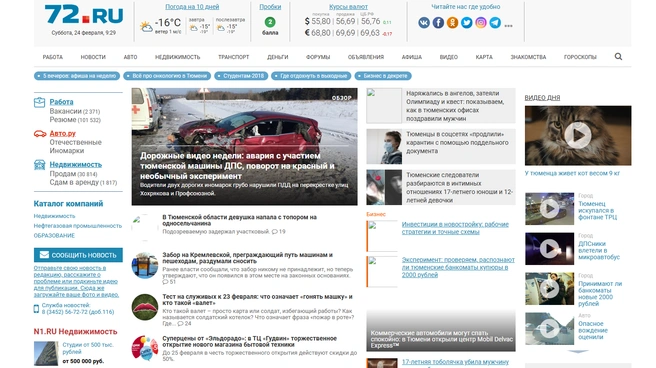Play the Опасное вождение video
The height and width of the screenshot is (368, 656).
coord(549,329)
